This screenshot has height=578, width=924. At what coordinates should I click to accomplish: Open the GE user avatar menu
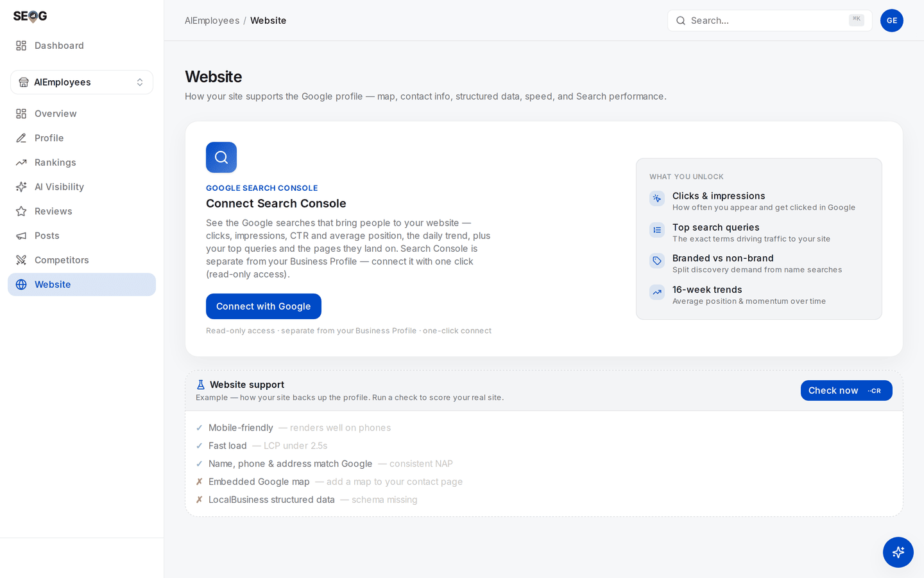[x=892, y=21]
